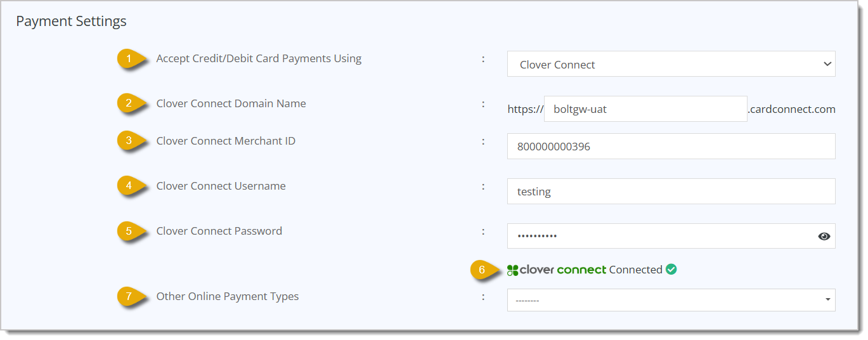The height and width of the screenshot is (340, 868).
Task: Click the Clover Connect Username field
Action: tap(671, 192)
